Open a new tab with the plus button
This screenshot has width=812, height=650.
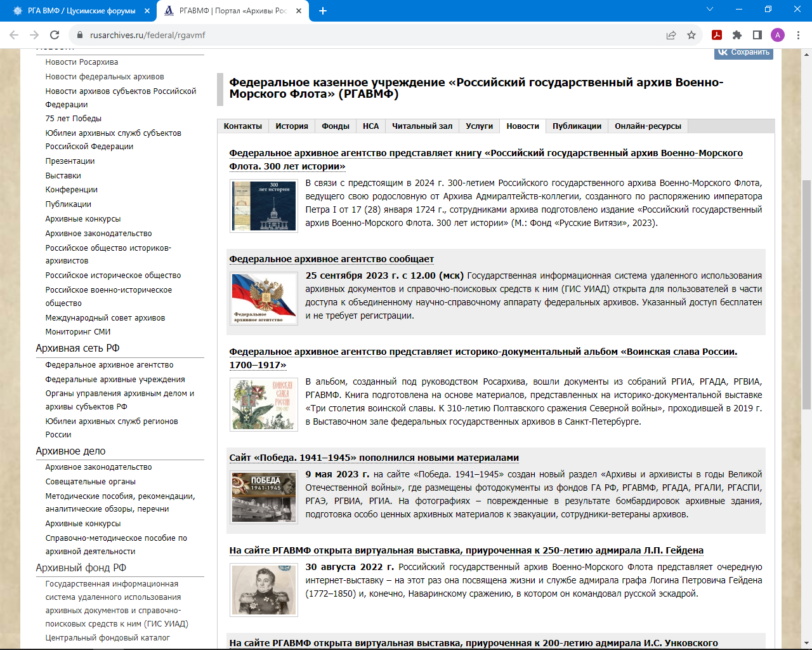[323, 11]
